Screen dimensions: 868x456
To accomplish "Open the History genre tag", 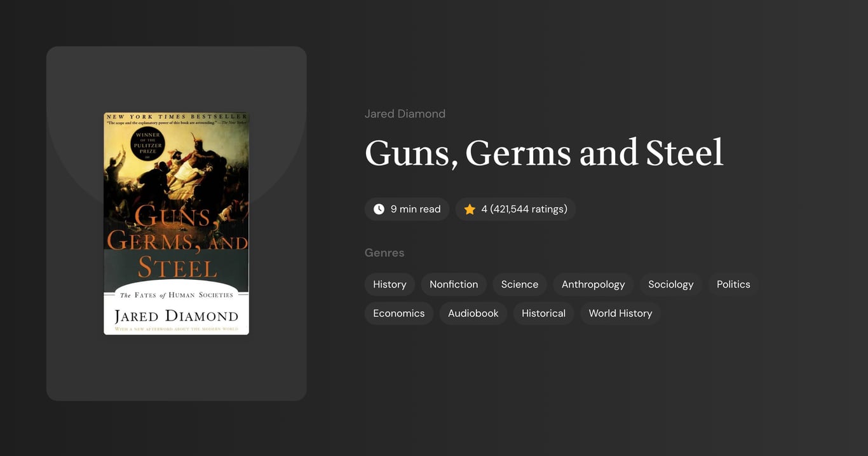I will pyautogui.click(x=390, y=284).
